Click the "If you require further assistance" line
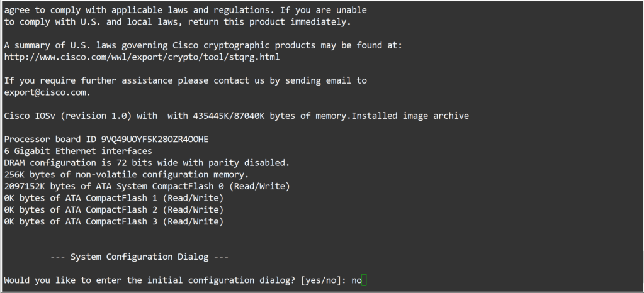 (x=185, y=80)
